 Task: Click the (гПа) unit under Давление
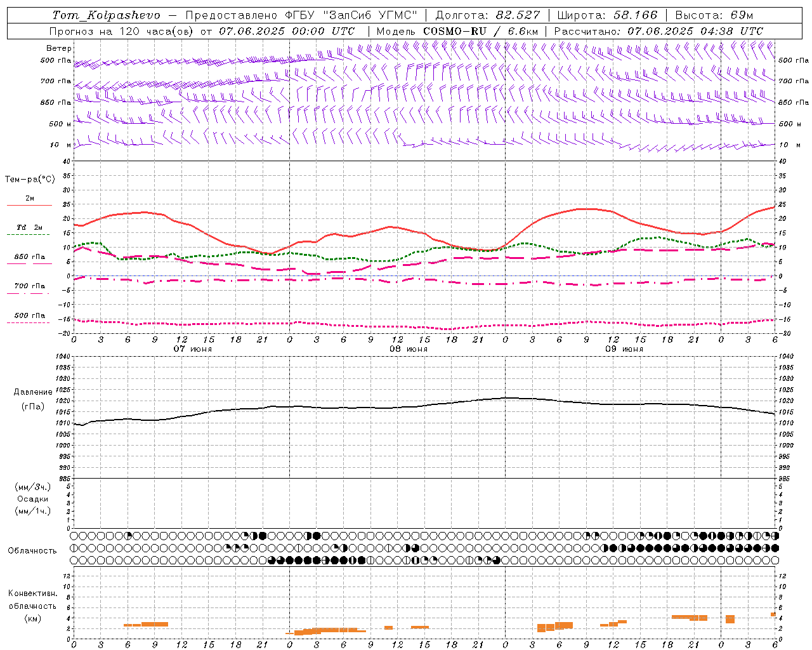(x=33, y=407)
